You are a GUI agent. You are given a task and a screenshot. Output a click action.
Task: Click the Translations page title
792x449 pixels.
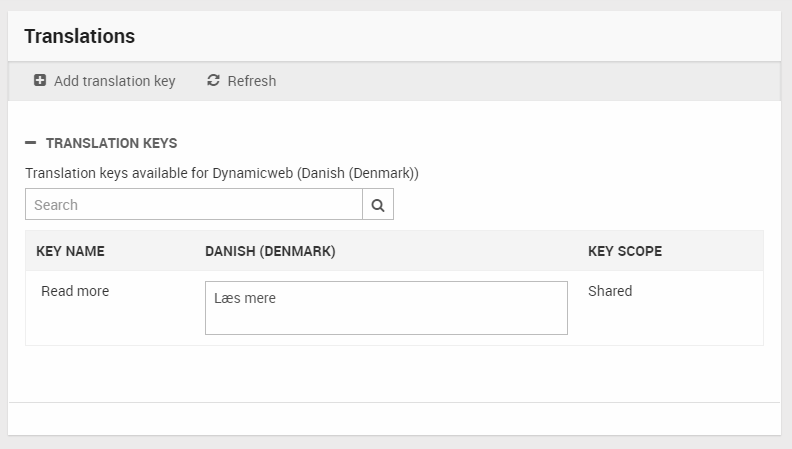pyautogui.click(x=80, y=36)
